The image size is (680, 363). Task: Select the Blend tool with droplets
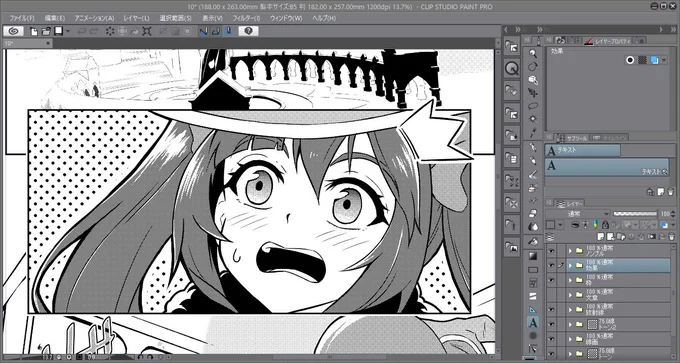click(533, 226)
